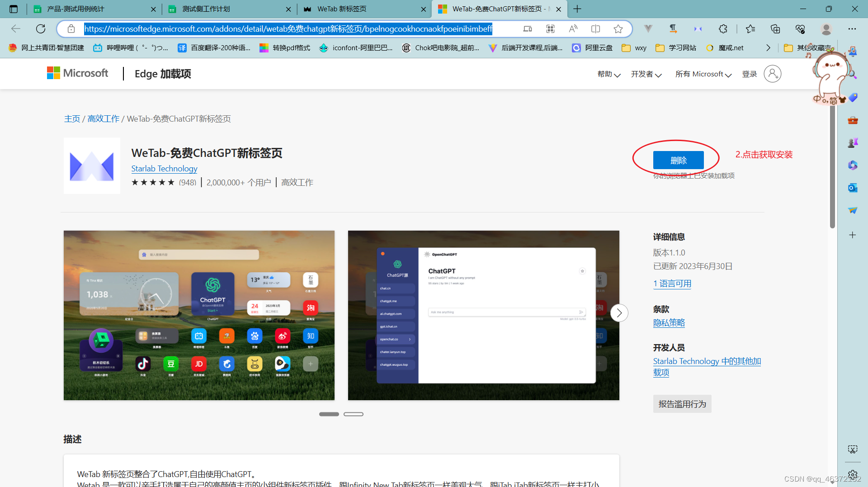Expand the 帮助 dropdown menu
Viewport: 868px width, 487px height.
tap(609, 74)
